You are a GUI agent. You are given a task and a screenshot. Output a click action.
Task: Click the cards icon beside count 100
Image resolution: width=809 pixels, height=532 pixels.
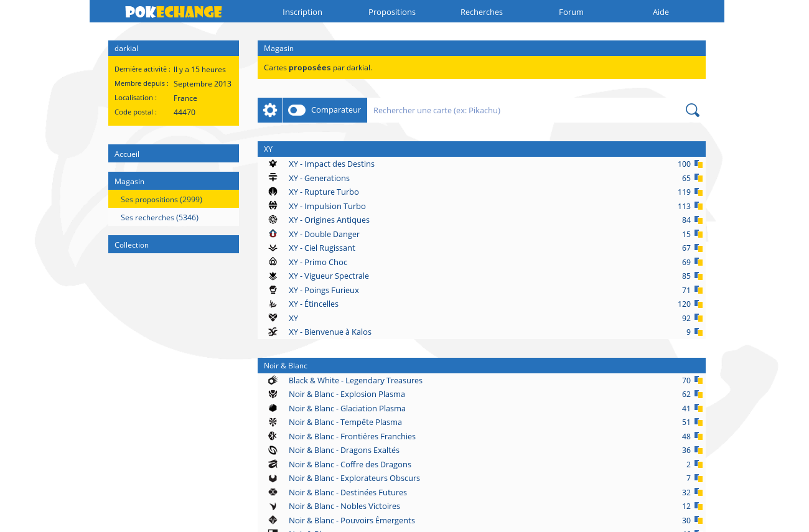pyautogui.click(x=698, y=164)
